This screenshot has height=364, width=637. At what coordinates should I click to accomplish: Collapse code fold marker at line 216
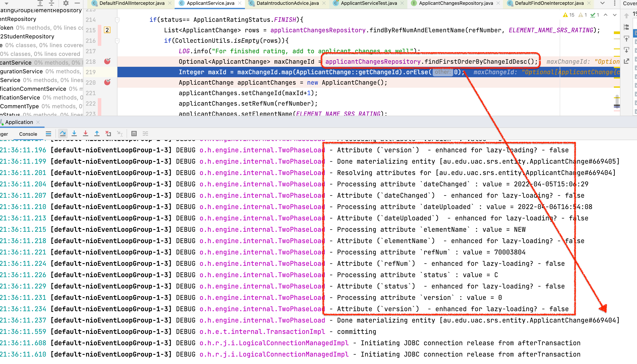click(117, 41)
